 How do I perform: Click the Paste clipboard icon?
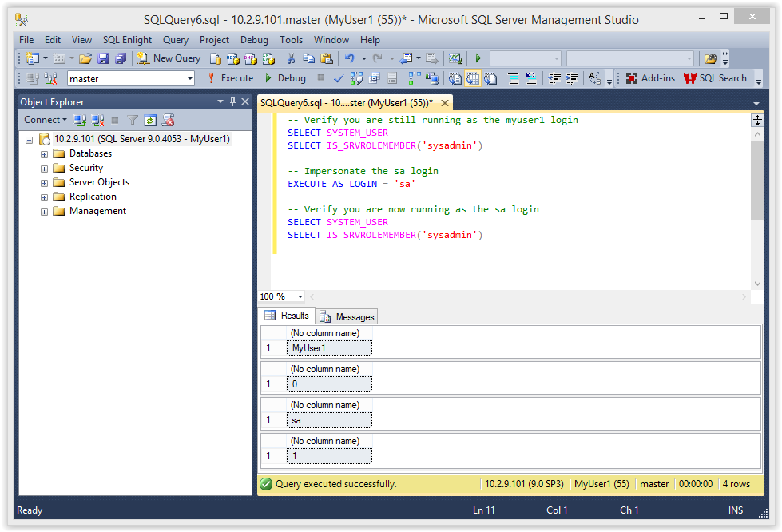[x=327, y=58]
